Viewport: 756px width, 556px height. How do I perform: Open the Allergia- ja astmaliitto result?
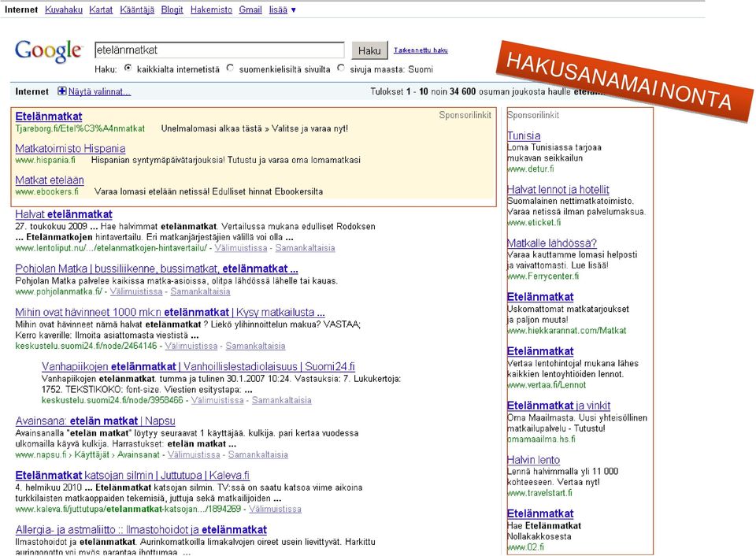[141, 530]
